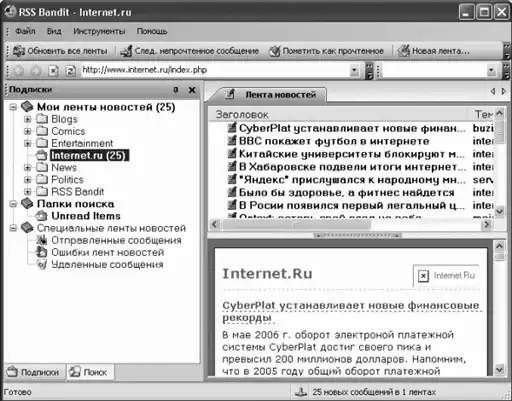Image resolution: width=512 pixels, height=401 pixels.
Task: Close the Подписки panel
Action: tap(192, 90)
